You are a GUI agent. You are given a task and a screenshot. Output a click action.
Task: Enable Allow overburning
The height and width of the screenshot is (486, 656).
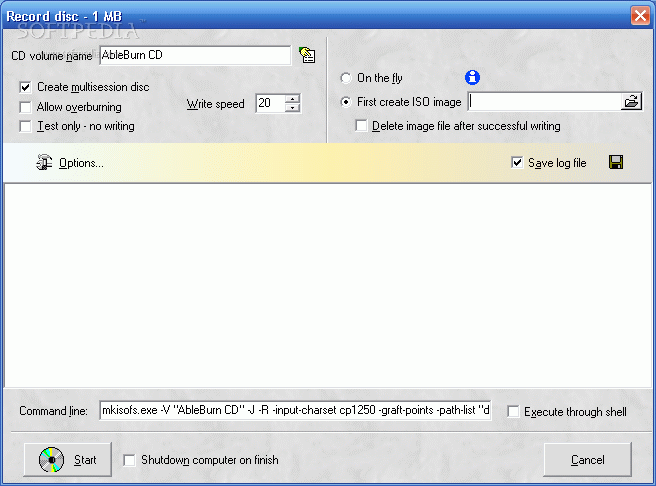tap(26, 107)
